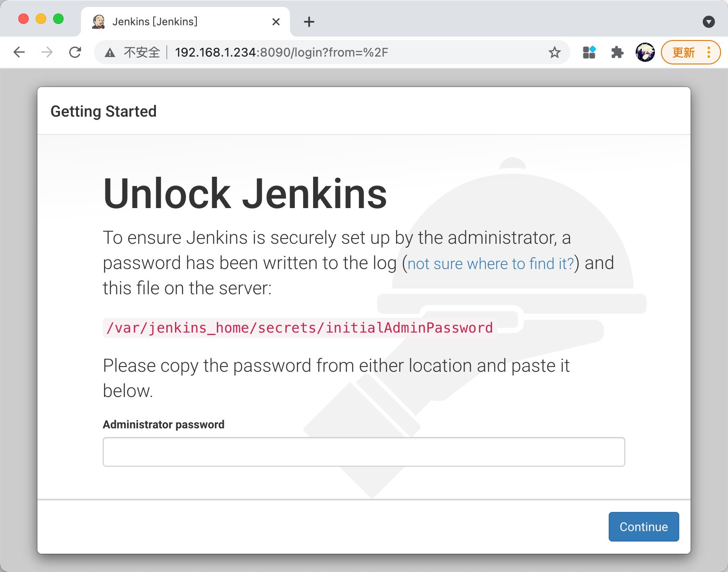Open the not-secure warning site info

coord(132,53)
